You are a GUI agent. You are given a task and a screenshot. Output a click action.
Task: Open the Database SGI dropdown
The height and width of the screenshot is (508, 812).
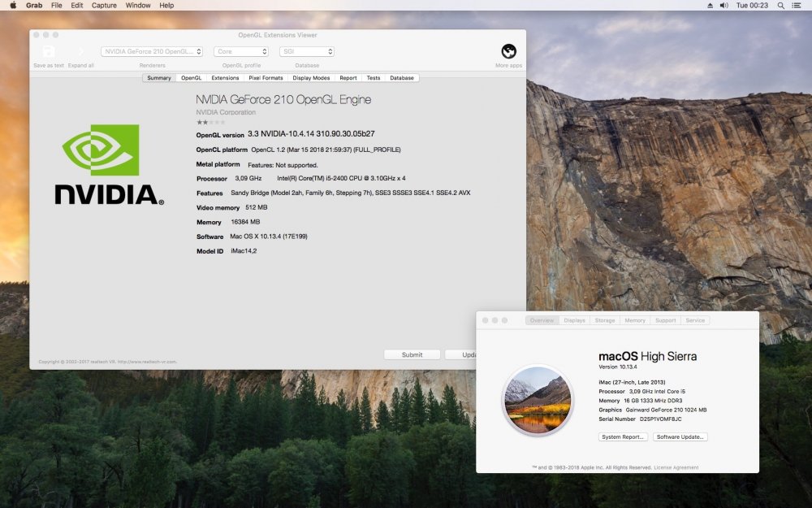click(307, 51)
